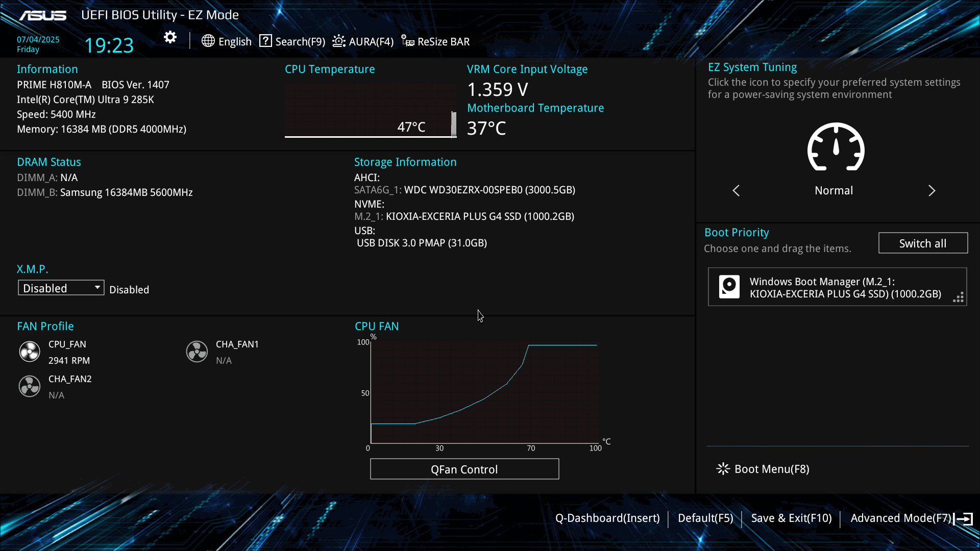
Task: Click Speed: 5400 MHz text
Action: [56, 114]
